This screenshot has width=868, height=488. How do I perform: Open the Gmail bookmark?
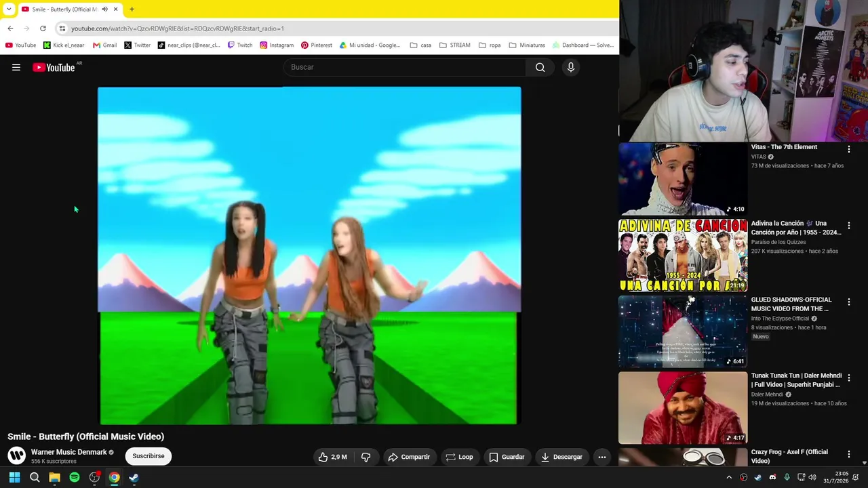pyautogui.click(x=105, y=45)
